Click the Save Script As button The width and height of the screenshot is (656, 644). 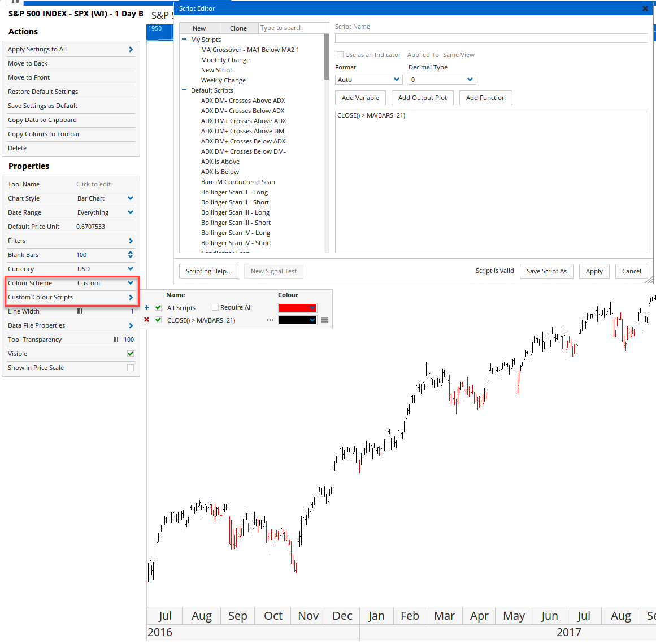click(546, 271)
